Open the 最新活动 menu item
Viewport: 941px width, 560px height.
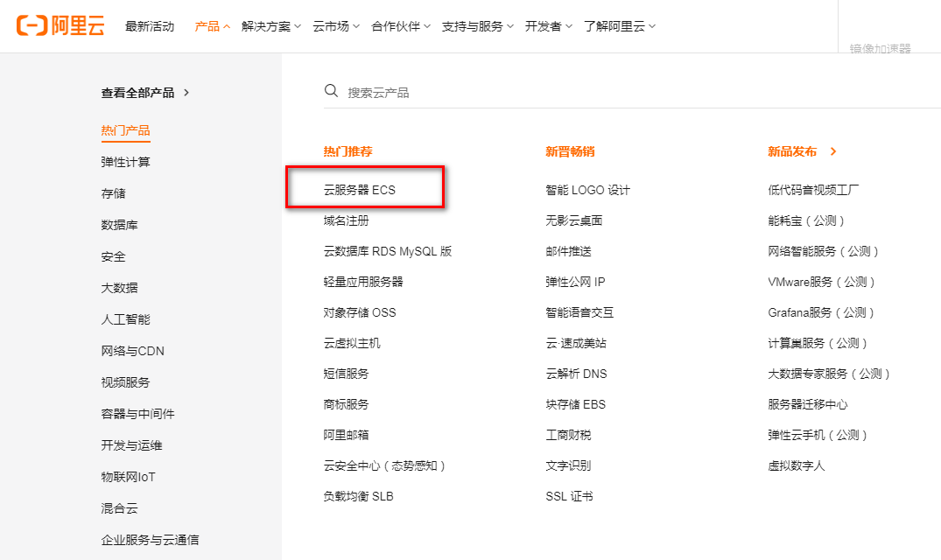coord(150,26)
